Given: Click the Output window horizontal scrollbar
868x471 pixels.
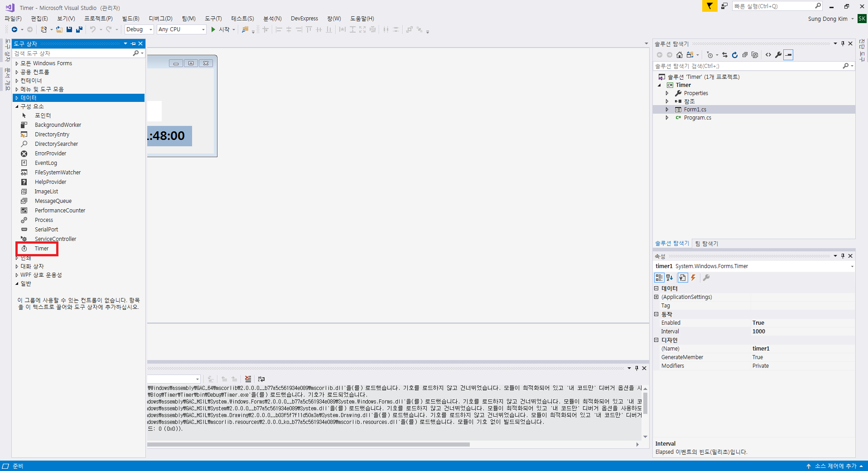Looking at the screenshot, I should point(308,444).
